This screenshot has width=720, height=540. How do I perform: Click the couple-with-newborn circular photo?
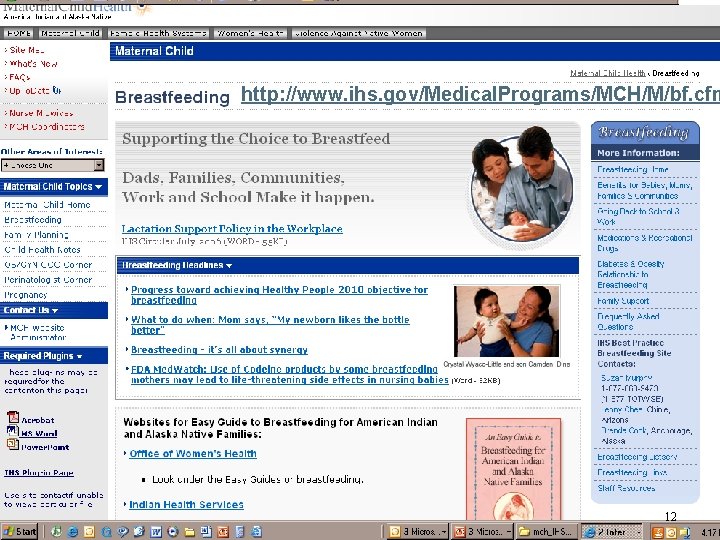click(522, 187)
